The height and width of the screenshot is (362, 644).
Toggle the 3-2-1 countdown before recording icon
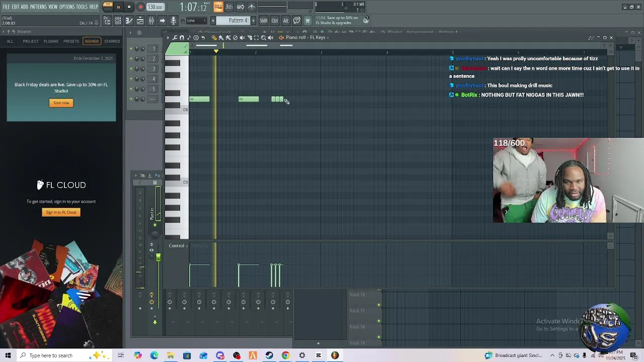pyautogui.click(x=229, y=7)
